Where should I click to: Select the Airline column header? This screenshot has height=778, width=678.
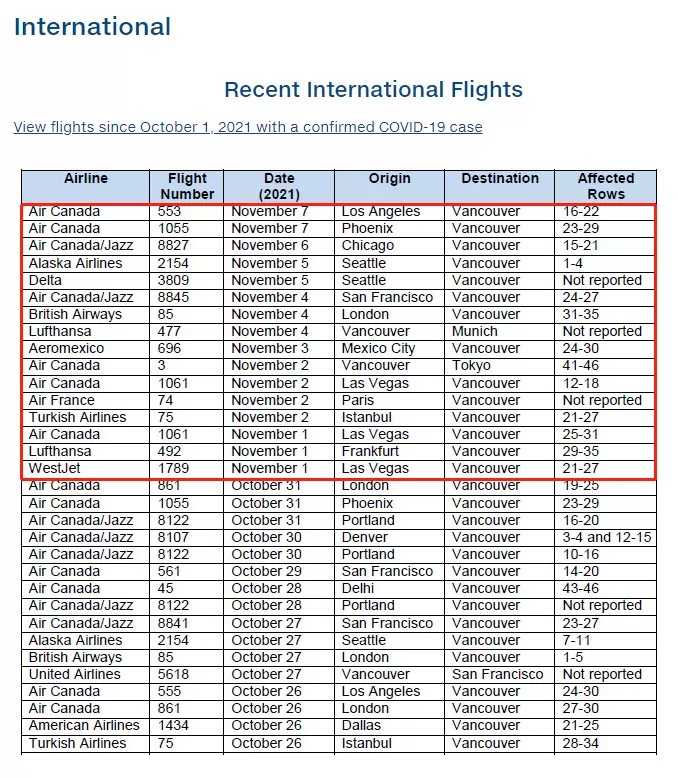pos(85,186)
